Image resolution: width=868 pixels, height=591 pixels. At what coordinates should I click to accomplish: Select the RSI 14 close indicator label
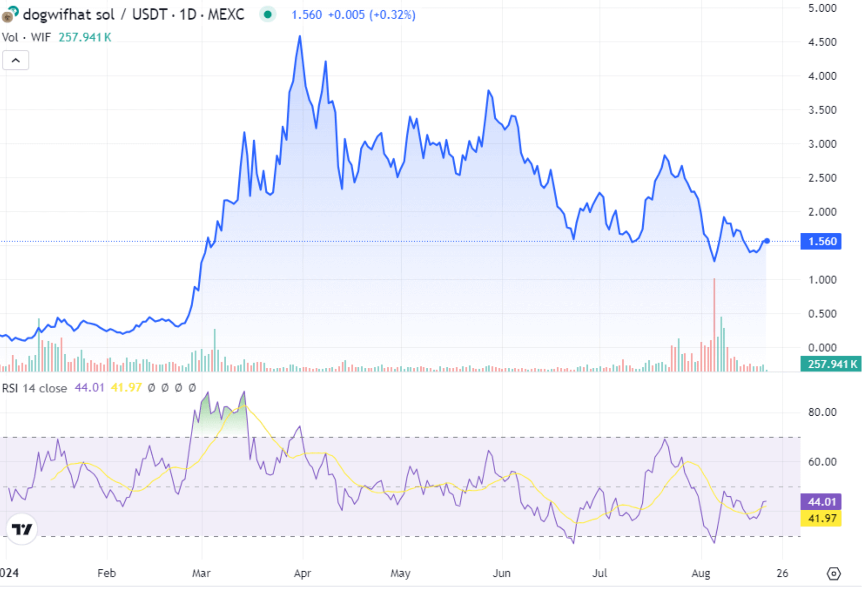point(34,388)
